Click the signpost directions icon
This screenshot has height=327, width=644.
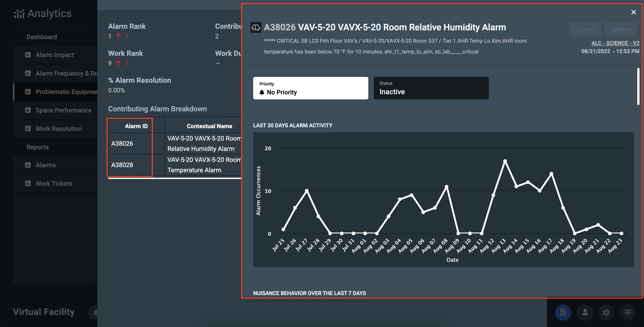point(628,312)
